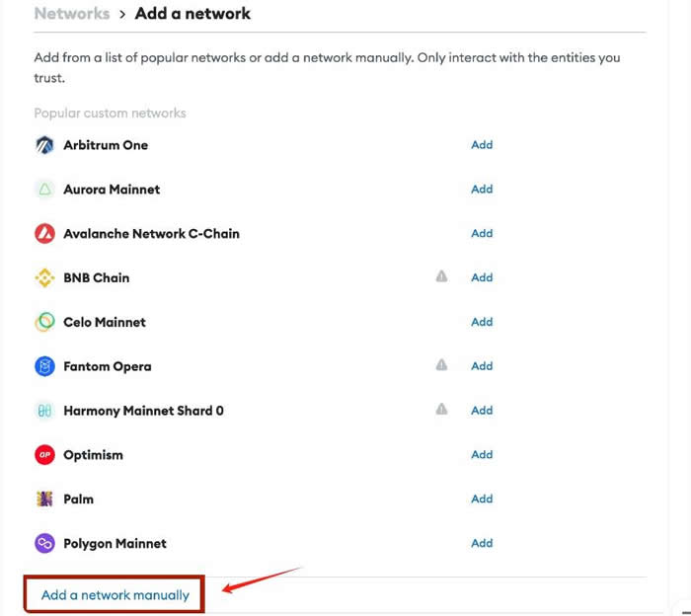This screenshot has width=691, height=616.
Task: Click the Polygon Mainnet purple icon
Action: click(44, 543)
